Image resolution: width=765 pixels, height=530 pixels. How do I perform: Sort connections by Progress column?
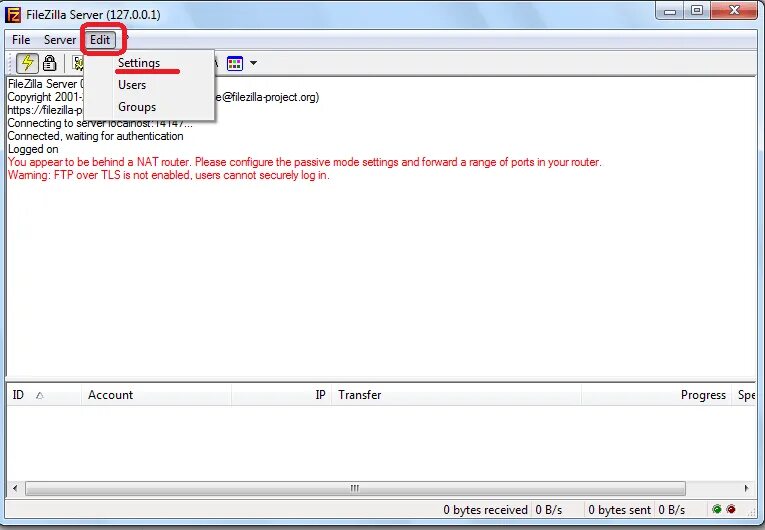coord(657,395)
